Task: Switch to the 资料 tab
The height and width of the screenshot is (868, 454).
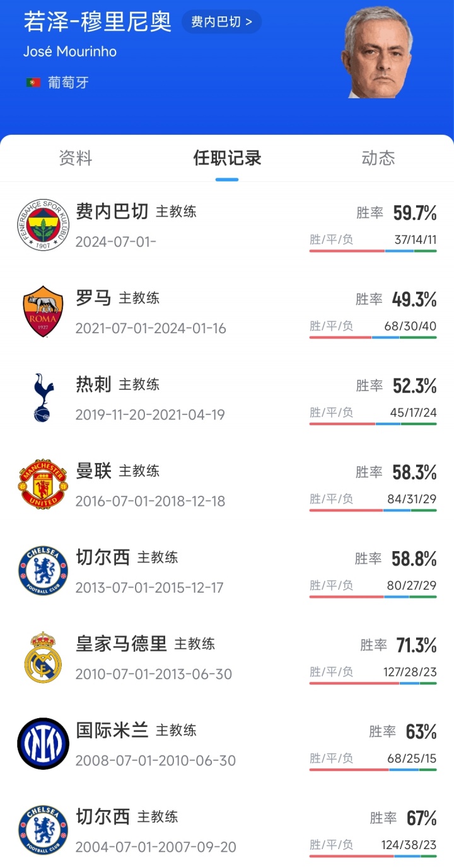Action: 76,158
